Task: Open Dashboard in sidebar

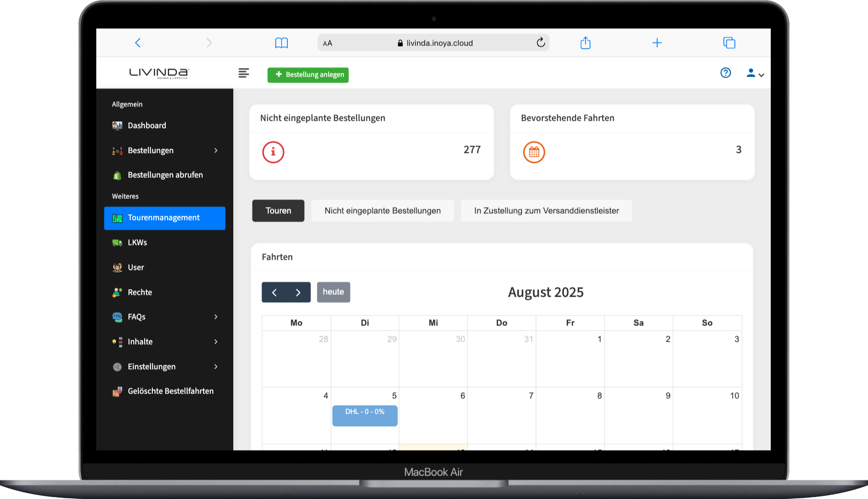Action: tap(164, 126)
